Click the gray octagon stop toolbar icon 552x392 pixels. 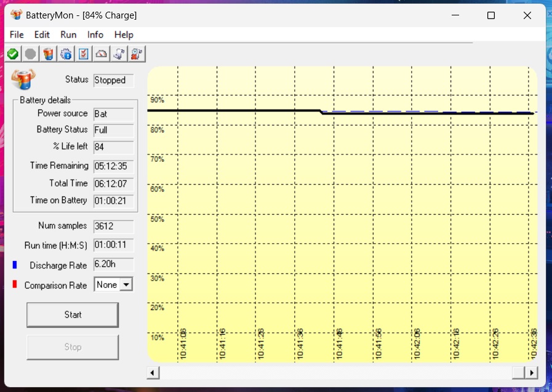tap(31, 54)
